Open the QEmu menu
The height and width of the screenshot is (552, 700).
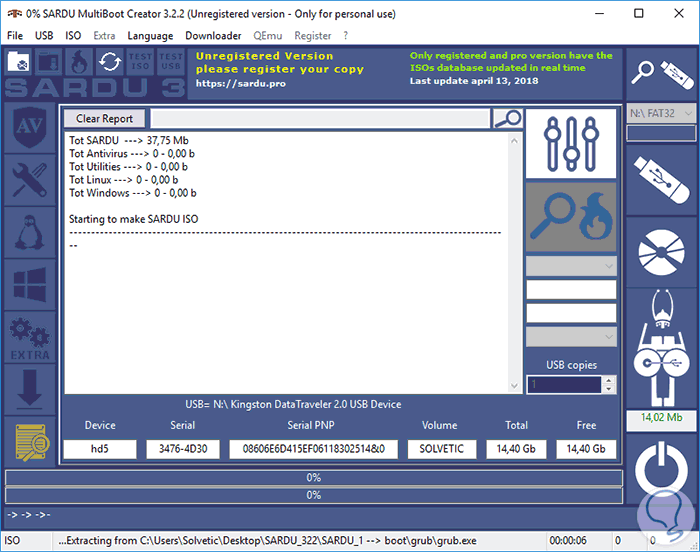tap(267, 36)
